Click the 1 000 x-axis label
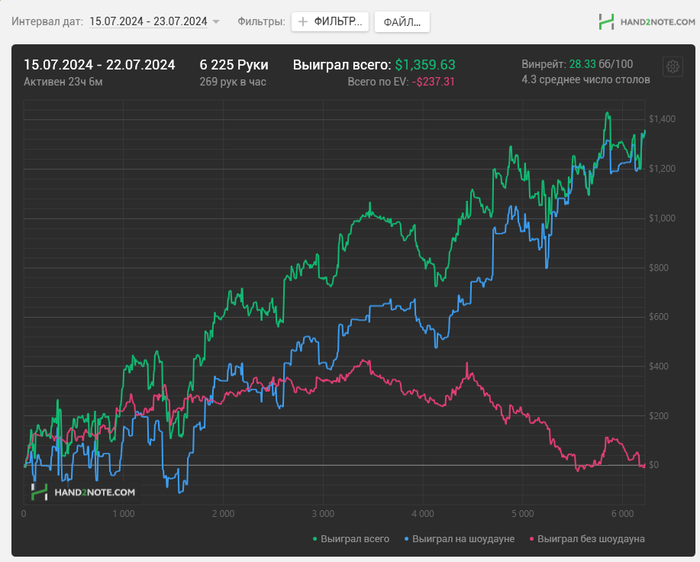700x562 pixels. click(x=124, y=514)
